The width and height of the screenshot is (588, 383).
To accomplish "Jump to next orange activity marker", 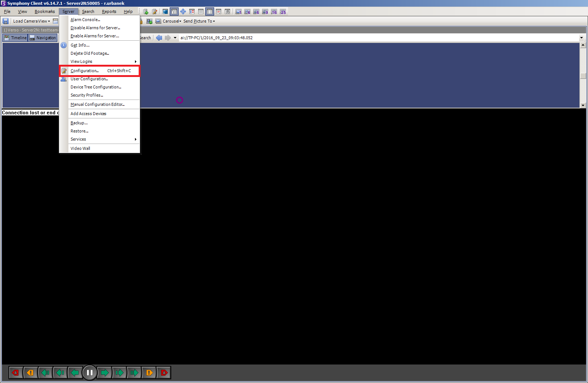I will tap(149, 373).
